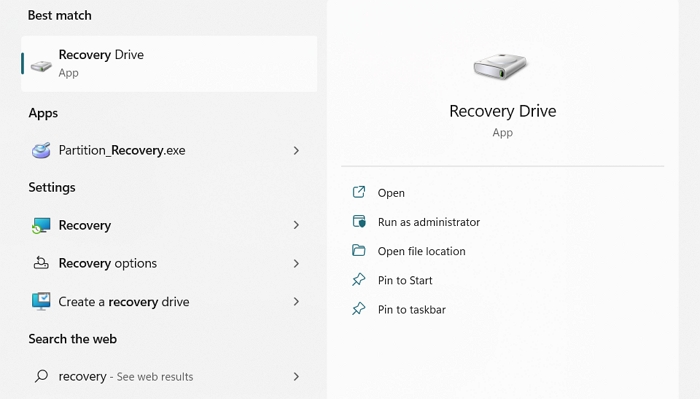Screen dimensions: 700x399
Task: Click the Recovery settings monitor icon
Action: [41, 225]
